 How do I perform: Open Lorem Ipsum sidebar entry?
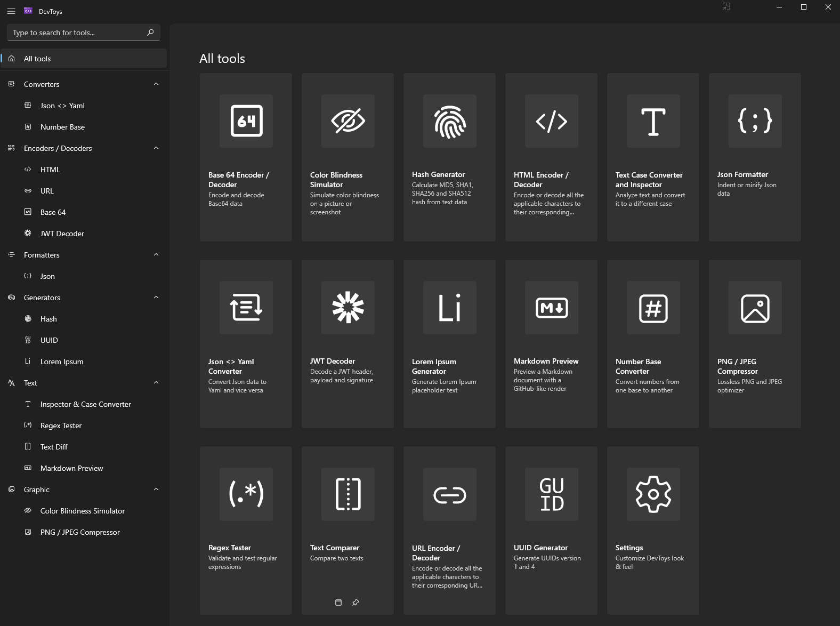[x=84, y=362]
